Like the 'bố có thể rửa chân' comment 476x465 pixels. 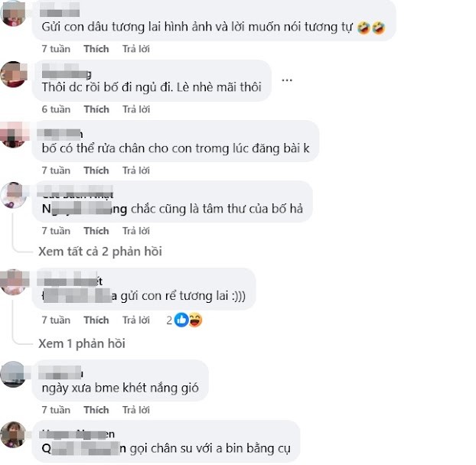coord(96,171)
